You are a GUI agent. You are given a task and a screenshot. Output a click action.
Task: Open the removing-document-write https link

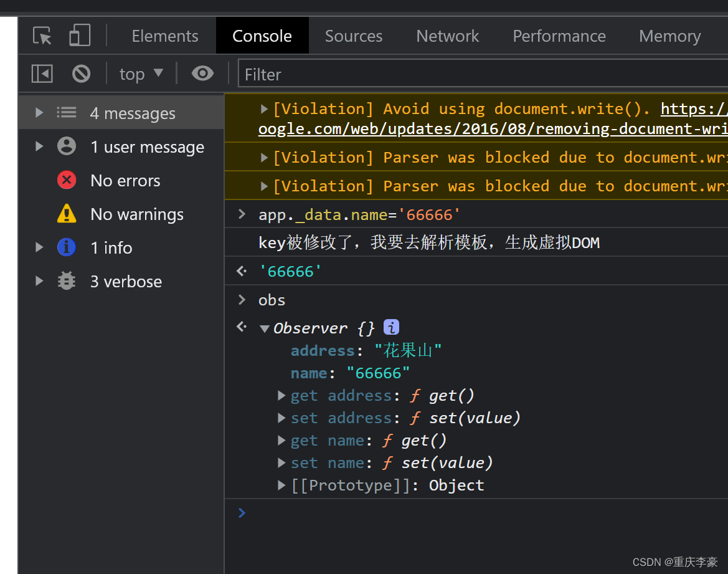tap(493, 128)
